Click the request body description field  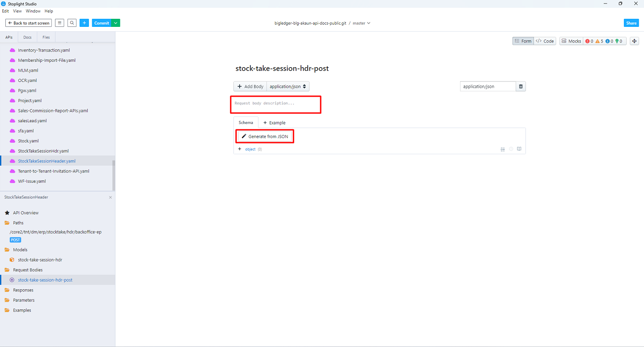(x=276, y=104)
